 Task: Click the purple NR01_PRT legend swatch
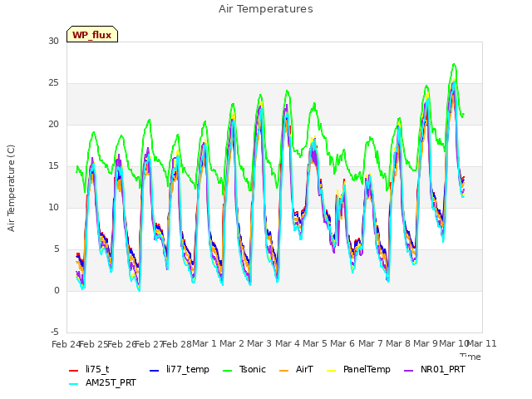(x=408, y=370)
